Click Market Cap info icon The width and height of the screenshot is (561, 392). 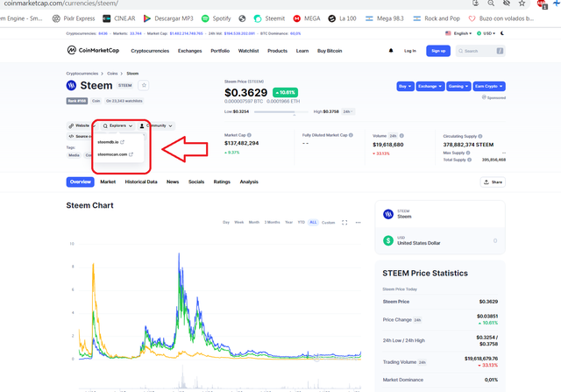point(249,135)
